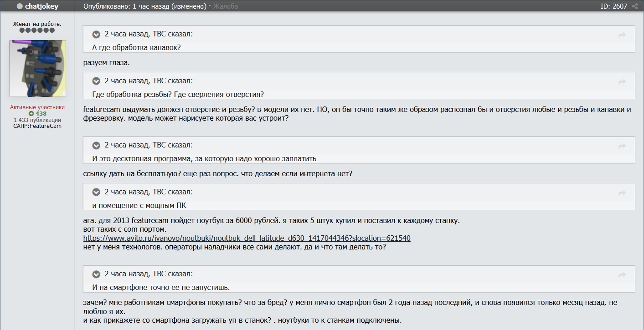Click the reply line starting "featurecam выдумать должен"
The height and width of the screenshot is (330, 644).
point(357,114)
